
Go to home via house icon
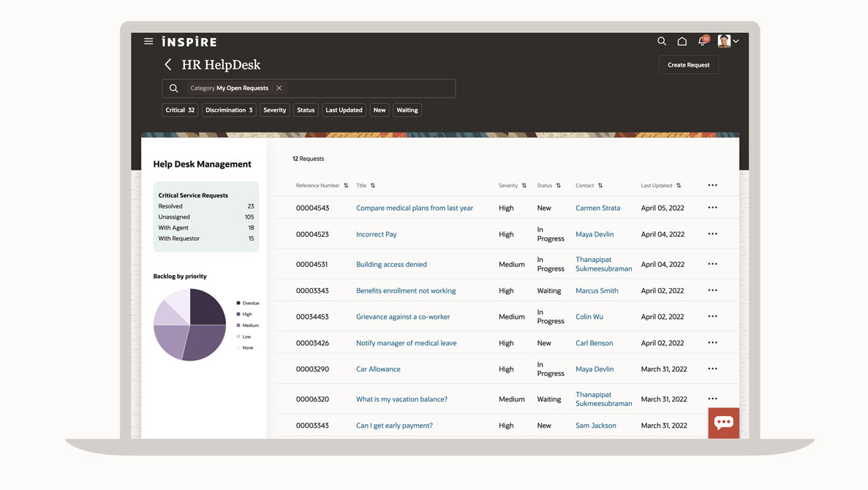click(x=682, y=42)
